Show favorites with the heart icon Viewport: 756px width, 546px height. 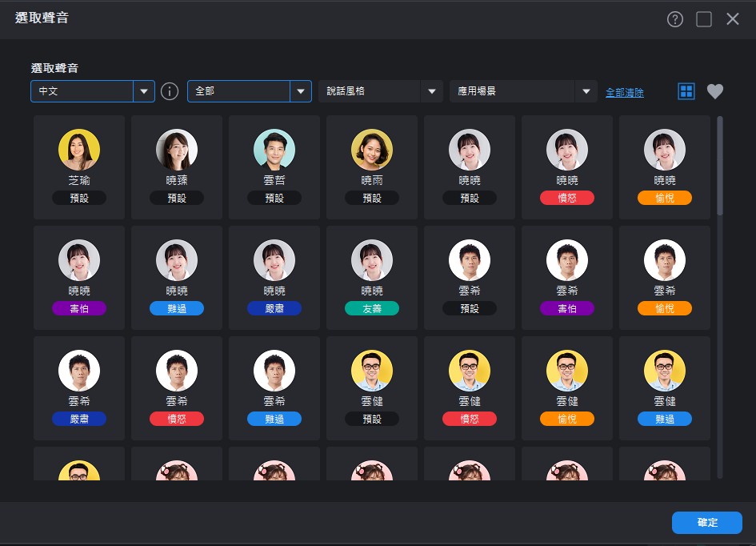(x=715, y=91)
